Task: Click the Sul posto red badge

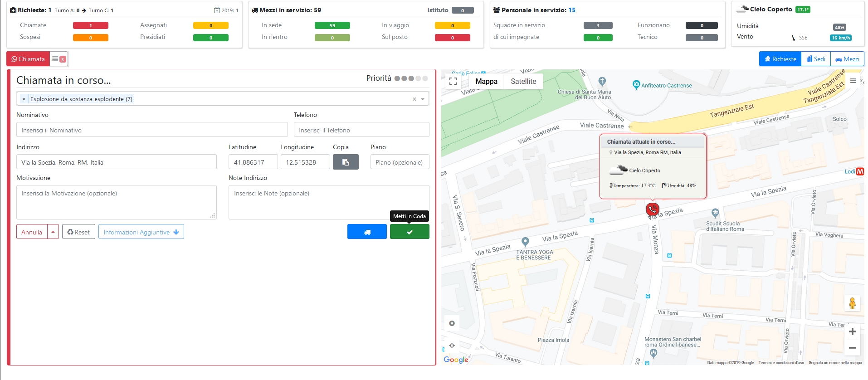Action: [453, 38]
